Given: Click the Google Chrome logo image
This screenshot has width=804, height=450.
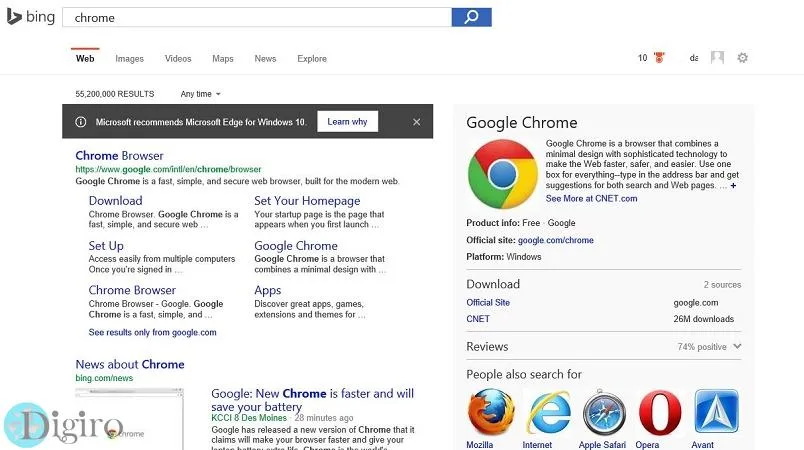Looking at the screenshot, I should click(x=502, y=174).
